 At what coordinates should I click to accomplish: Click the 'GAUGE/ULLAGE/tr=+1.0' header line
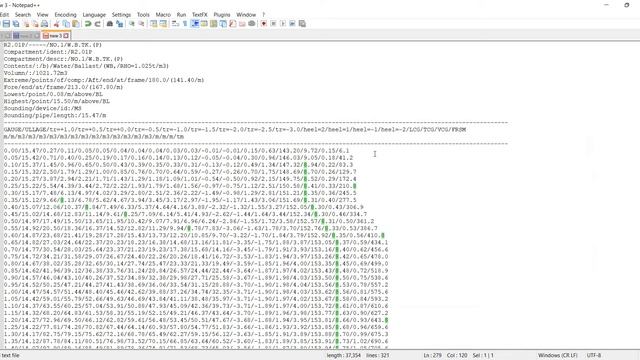[x=235, y=129]
